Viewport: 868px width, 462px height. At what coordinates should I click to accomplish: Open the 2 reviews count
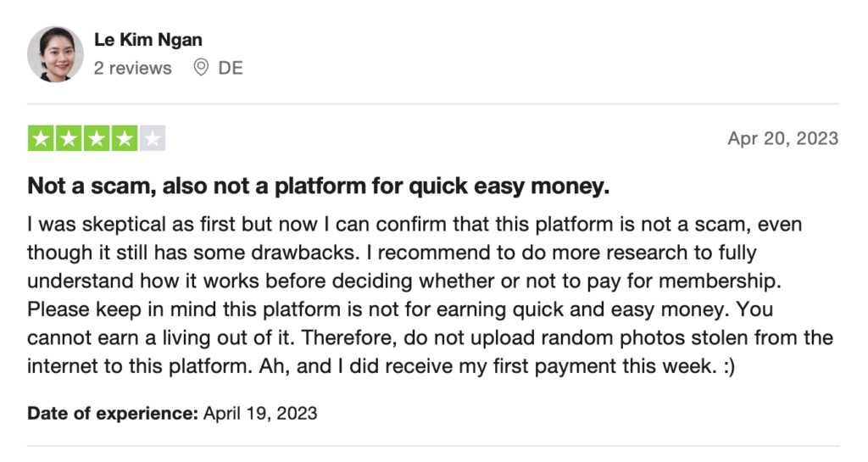133,68
